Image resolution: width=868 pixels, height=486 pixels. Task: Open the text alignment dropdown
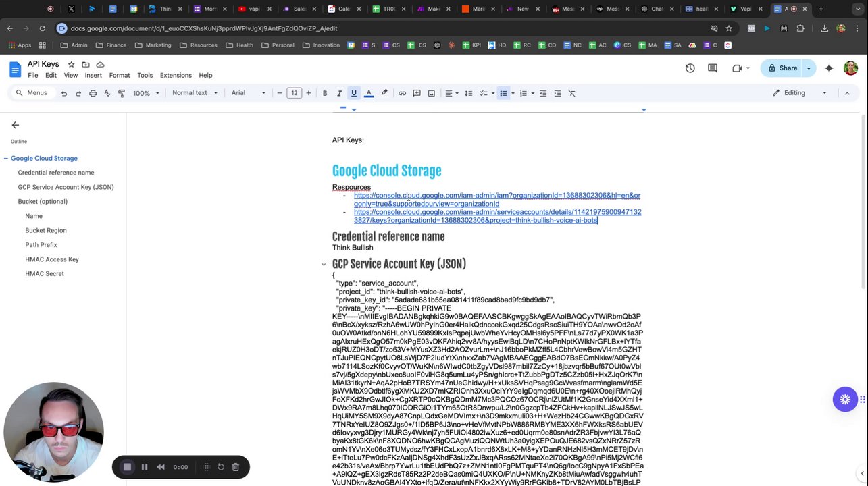(452, 93)
